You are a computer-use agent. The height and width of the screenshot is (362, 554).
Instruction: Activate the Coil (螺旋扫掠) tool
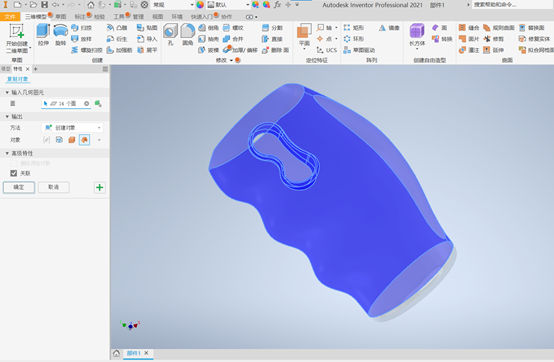click(87, 50)
